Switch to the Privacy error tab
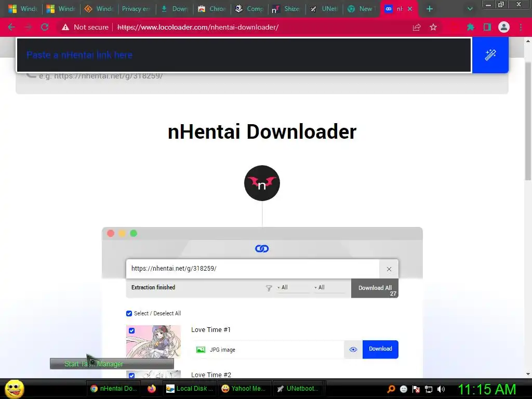532x399 pixels. [x=137, y=9]
